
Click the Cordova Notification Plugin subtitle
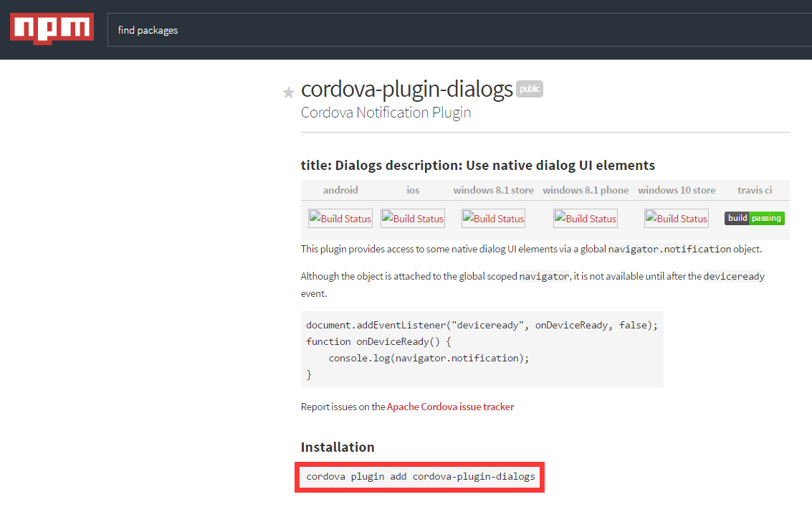click(386, 113)
